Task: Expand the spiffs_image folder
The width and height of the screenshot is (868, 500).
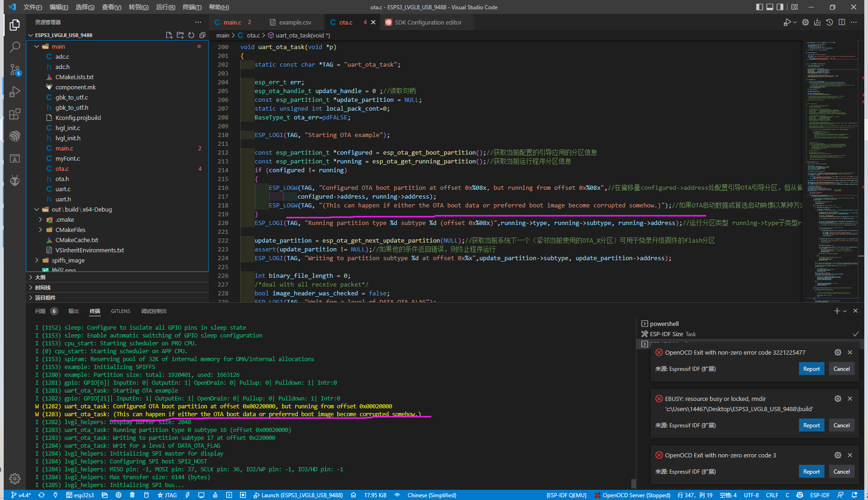Action: click(37, 260)
